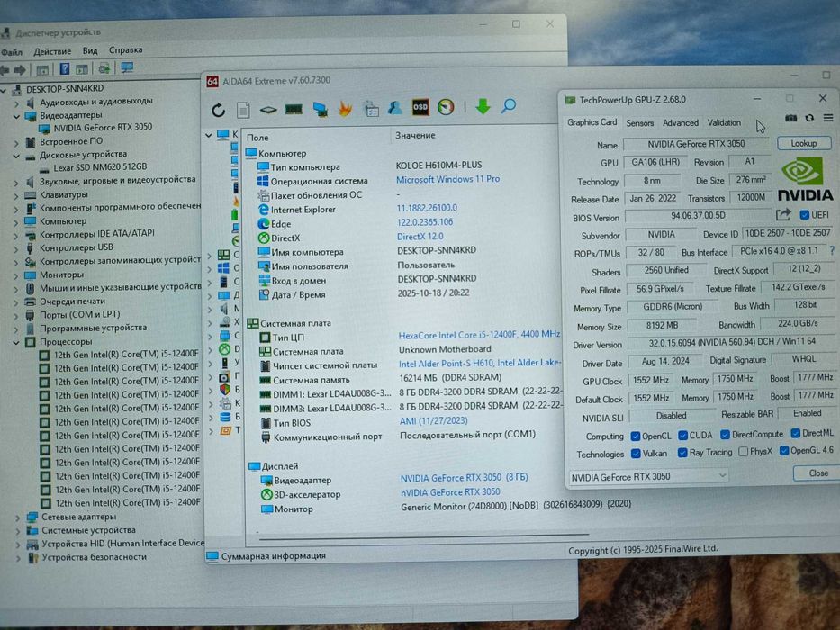This screenshot has width=840, height=630.
Task: Expand the Мониторы node
Action: coord(16,276)
